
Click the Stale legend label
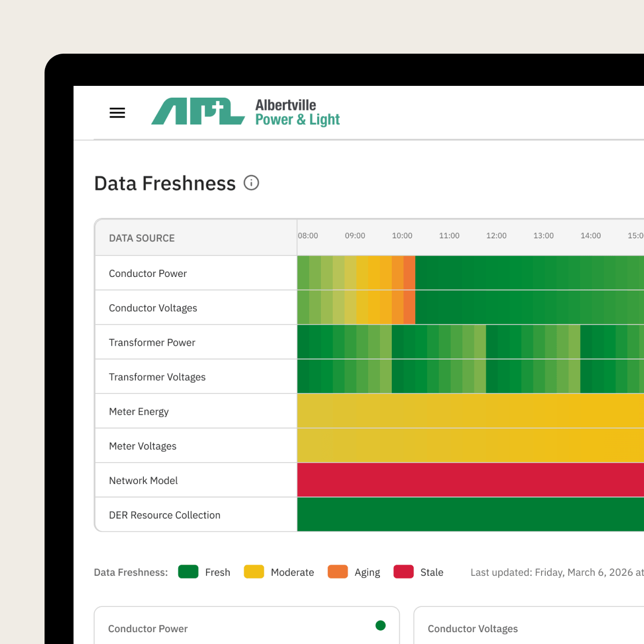pos(432,573)
